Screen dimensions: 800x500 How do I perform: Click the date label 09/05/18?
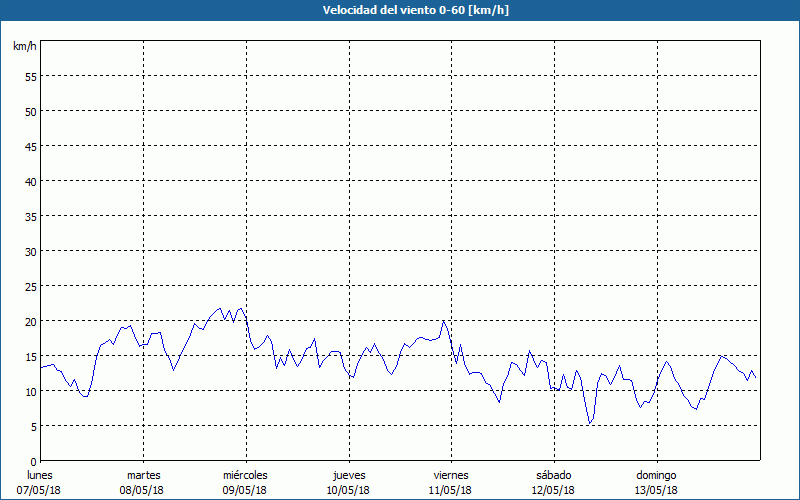[x=245, y=490]
